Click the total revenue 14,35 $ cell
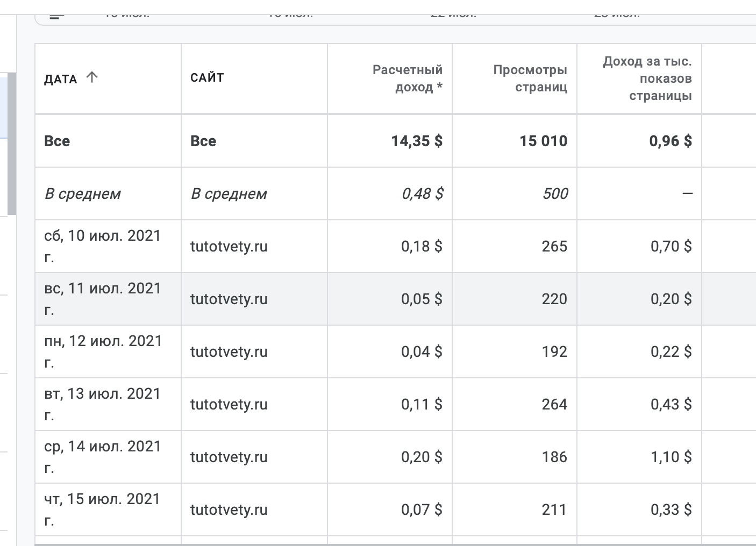 pyautogui.click(x=417, y=141)
